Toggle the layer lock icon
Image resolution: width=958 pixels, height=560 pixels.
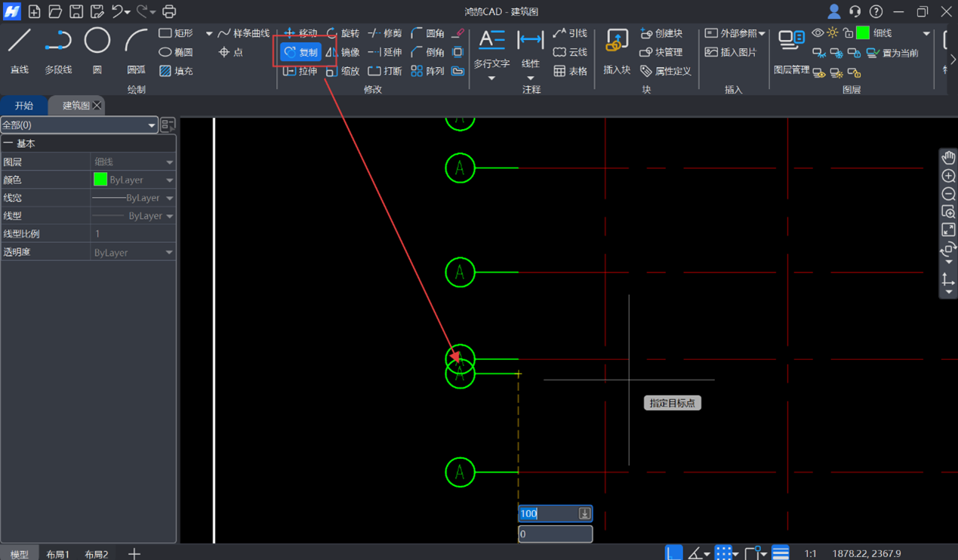click(x=848, y=33)
